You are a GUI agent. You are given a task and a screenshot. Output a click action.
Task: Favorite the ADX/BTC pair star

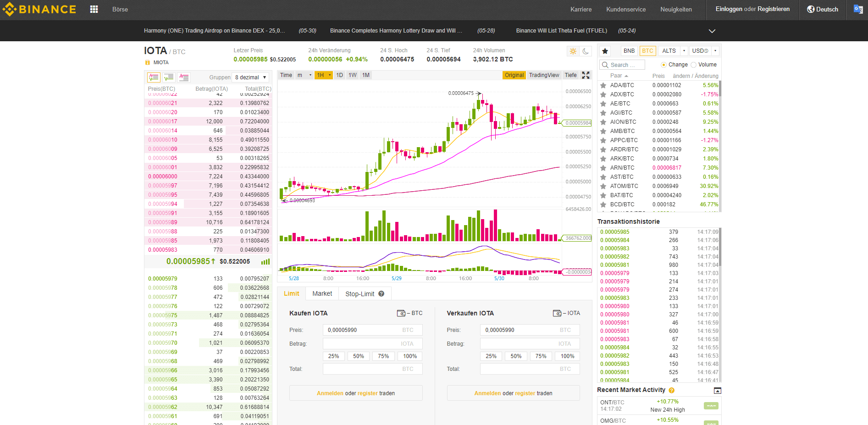[x=603, y=94]
